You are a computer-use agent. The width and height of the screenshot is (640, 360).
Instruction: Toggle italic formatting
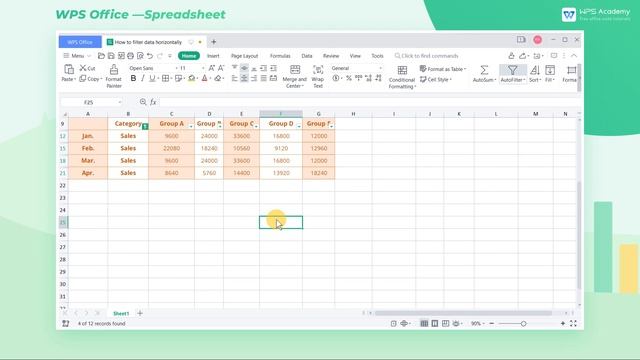pyautogui.click(x=142, y=78)
